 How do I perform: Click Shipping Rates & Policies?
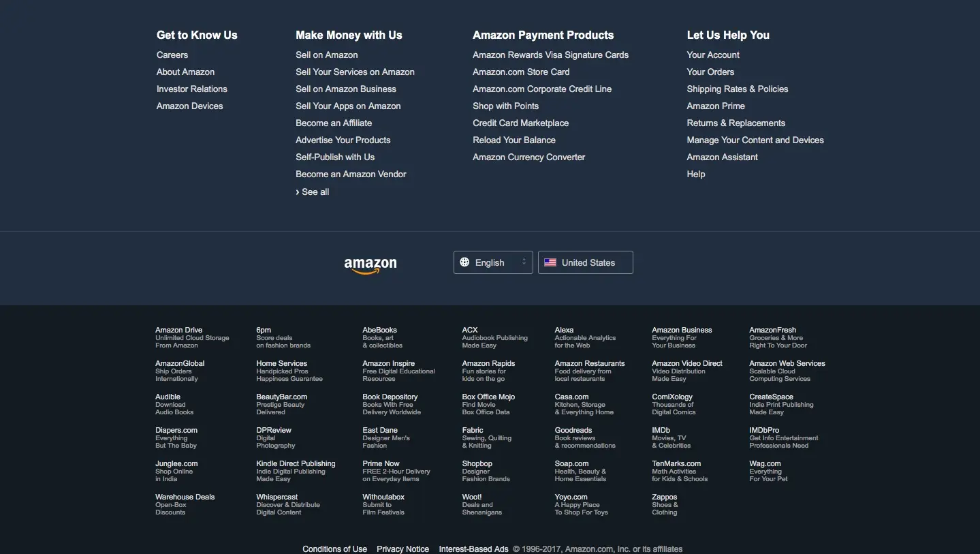[738, 89]
